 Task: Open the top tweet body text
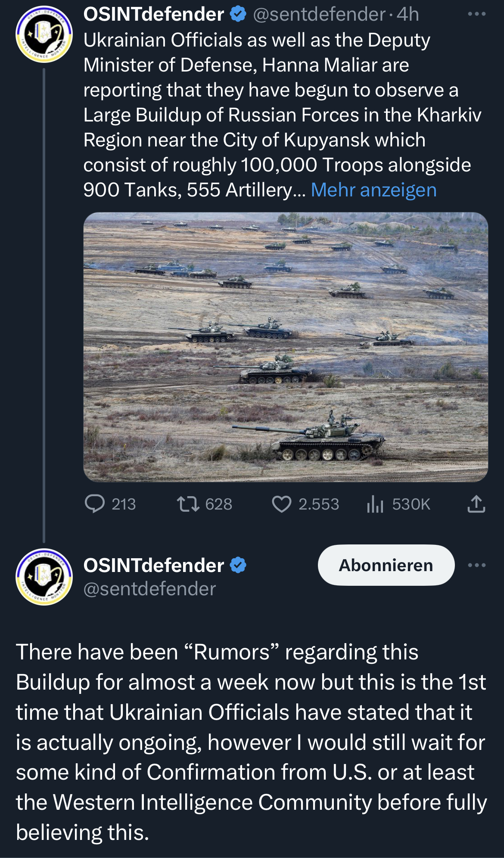click(x=258, y=115)
